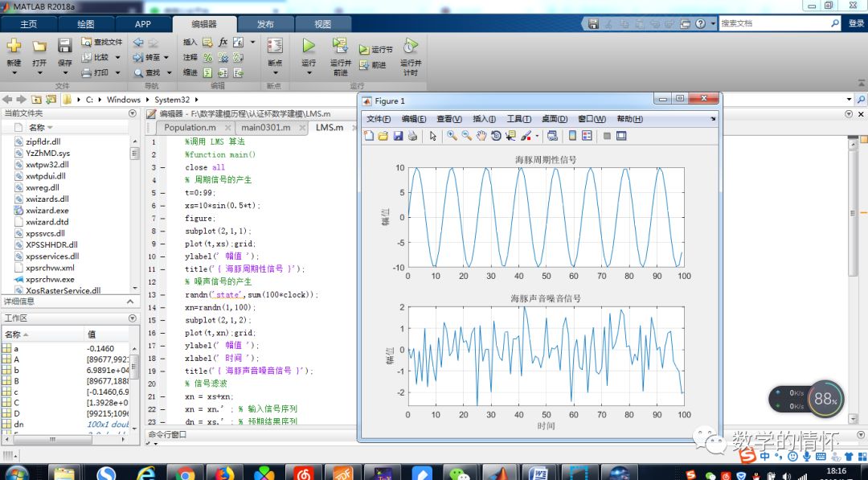868x480 pixels.
Task: Switch to the Home (主页) ribbon tab
Action: (29, 24)
